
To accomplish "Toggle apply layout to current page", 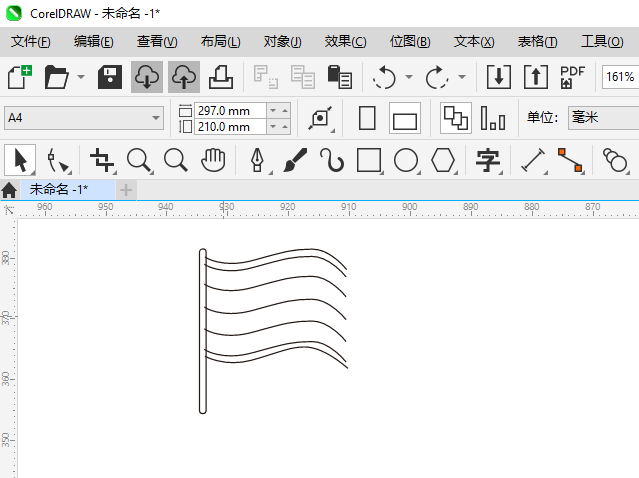I will click(493, 118).
